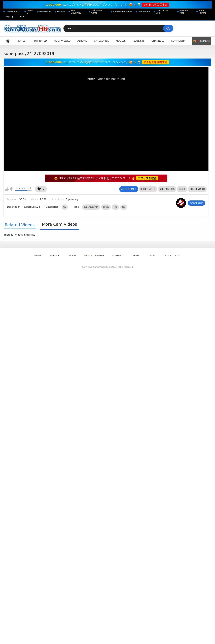Screen dimensions: 215x644
Task: Click the footer INVITE A FRIEND link
Action: pos(94,255)
